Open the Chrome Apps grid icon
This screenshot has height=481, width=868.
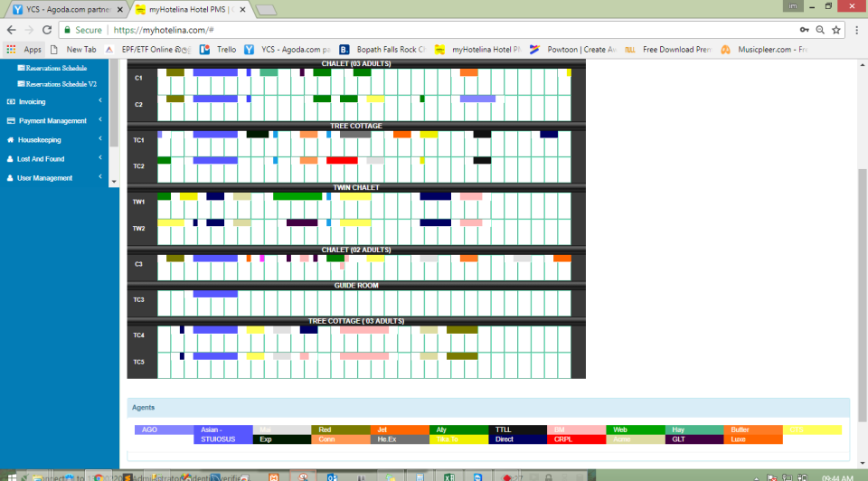click(11, 49)
